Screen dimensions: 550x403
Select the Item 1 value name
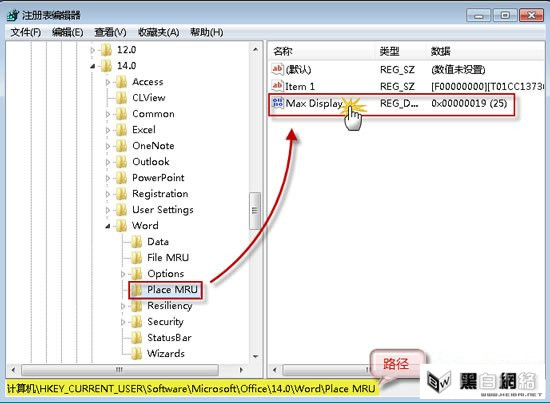300,86
